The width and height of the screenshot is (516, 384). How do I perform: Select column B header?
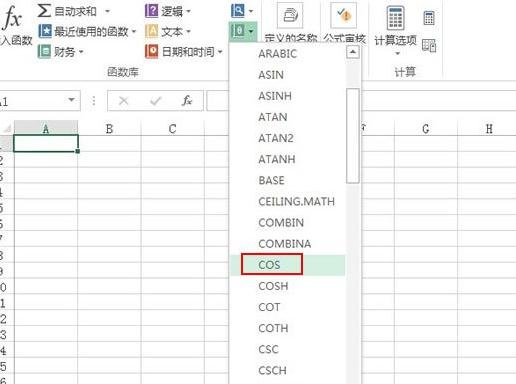[109, 129]
